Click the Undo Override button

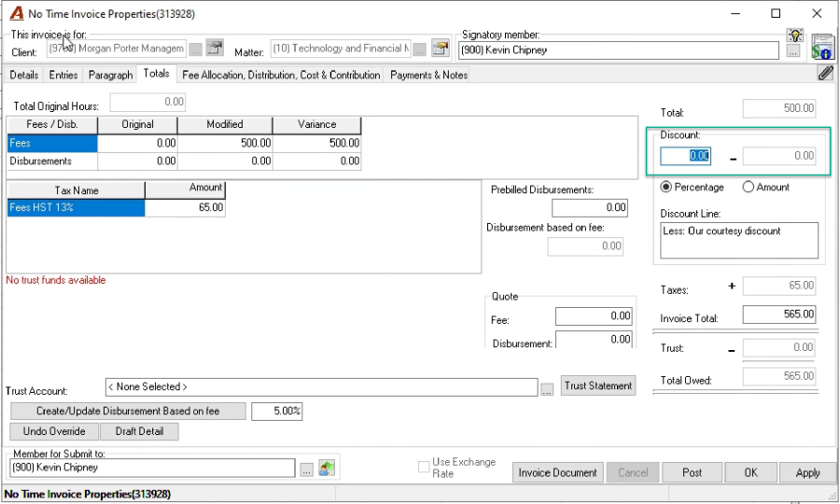(x=54, y=431)
